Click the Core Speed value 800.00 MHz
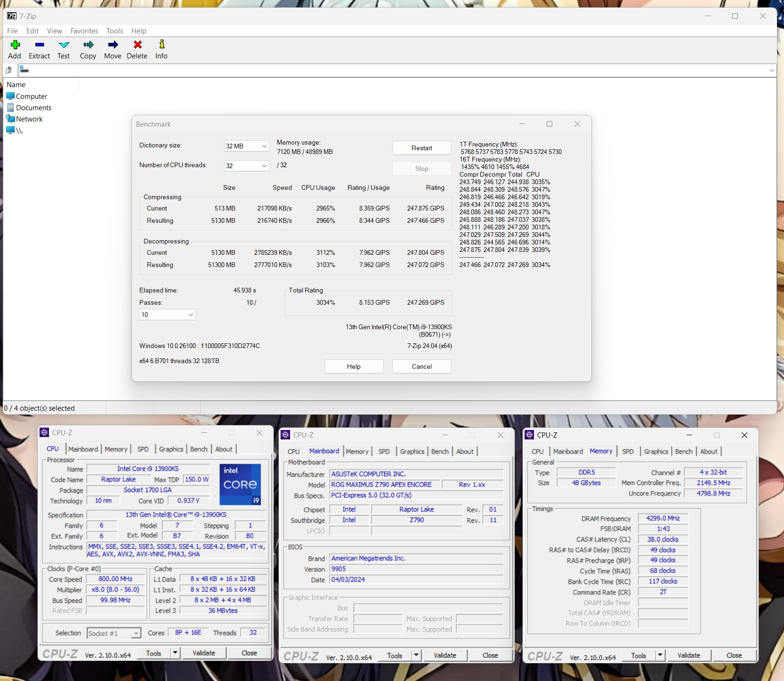This screenshot has height=681, width=784. coord(115,579)
